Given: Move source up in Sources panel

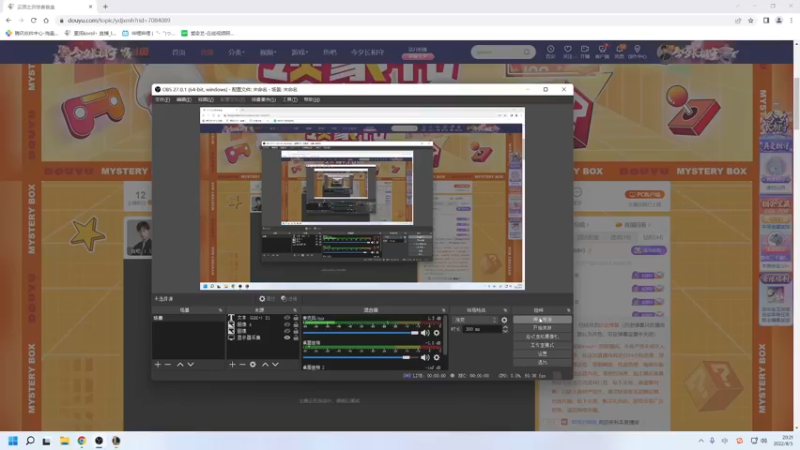Looking at the screenshot, I should [x=265, y=364].
